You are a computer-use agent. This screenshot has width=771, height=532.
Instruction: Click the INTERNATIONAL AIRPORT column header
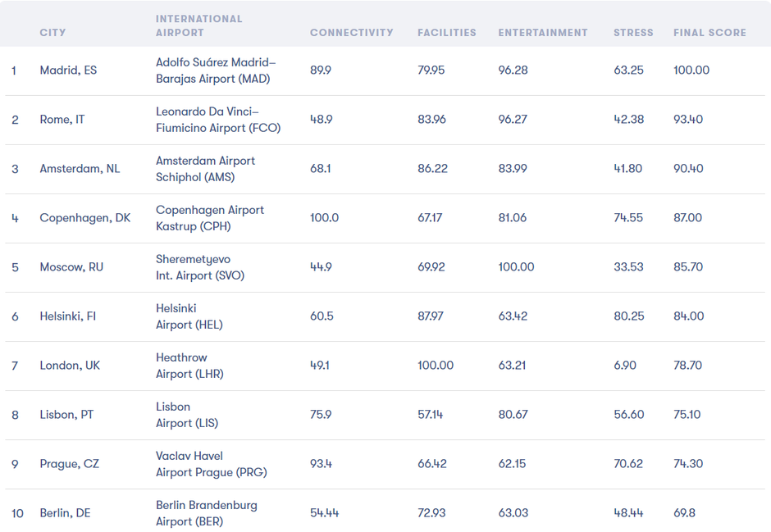(x=199, y=25)
